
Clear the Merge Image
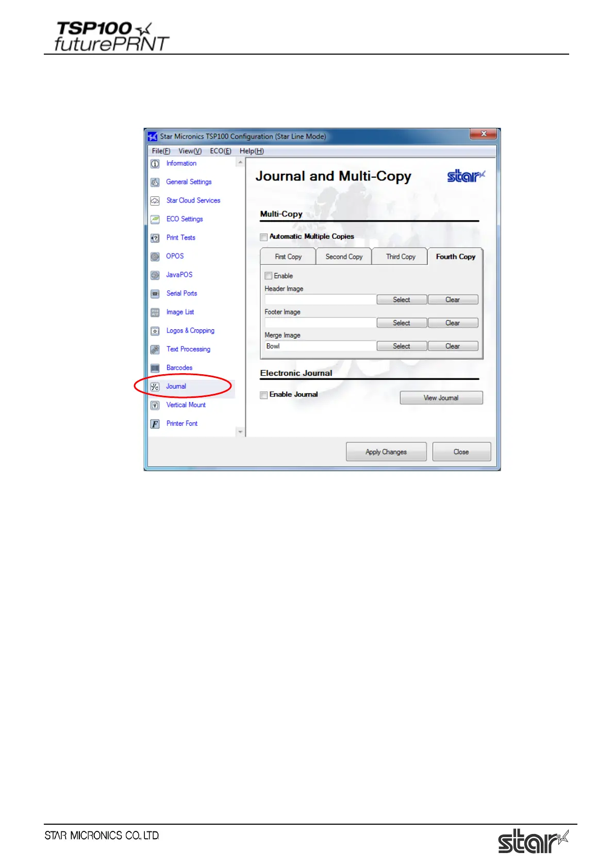tap(453, 346)
